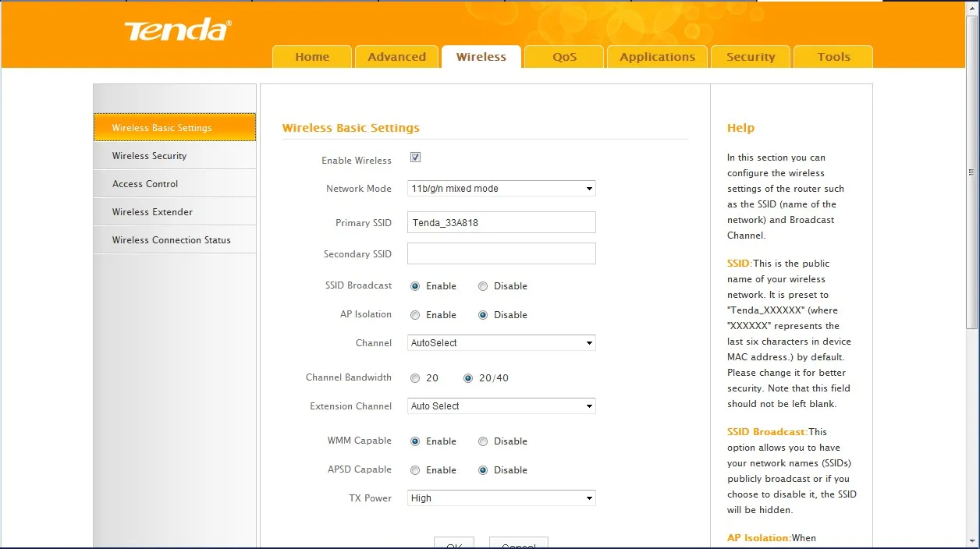The width and height of the screenshot is (980, 549).
Task: Click the Primary SSID input field
Action: pyautogui.click(x=502, y=222)
